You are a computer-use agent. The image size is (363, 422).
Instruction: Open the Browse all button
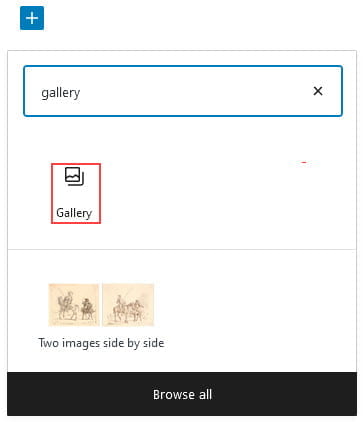[182, 394]
